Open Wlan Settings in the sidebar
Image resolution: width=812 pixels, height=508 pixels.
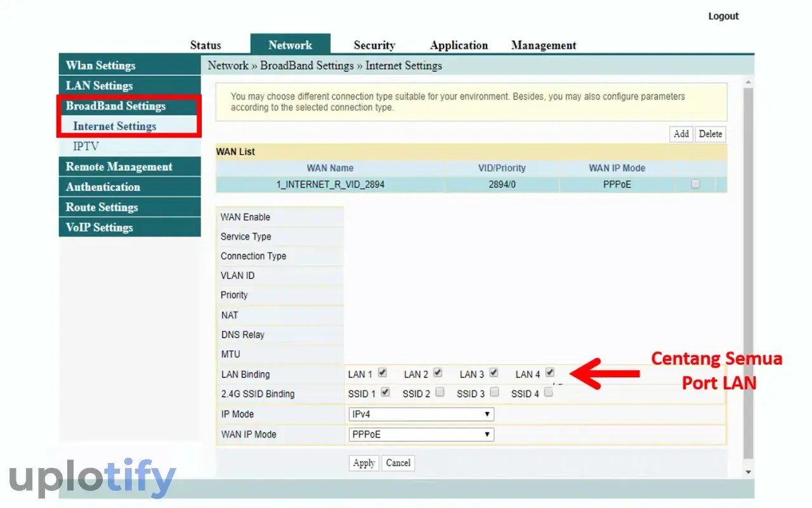[x=101, y=65]
